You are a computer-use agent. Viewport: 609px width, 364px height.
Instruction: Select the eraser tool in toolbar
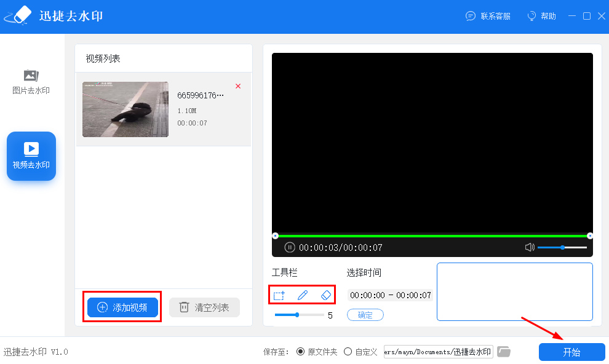326,295
